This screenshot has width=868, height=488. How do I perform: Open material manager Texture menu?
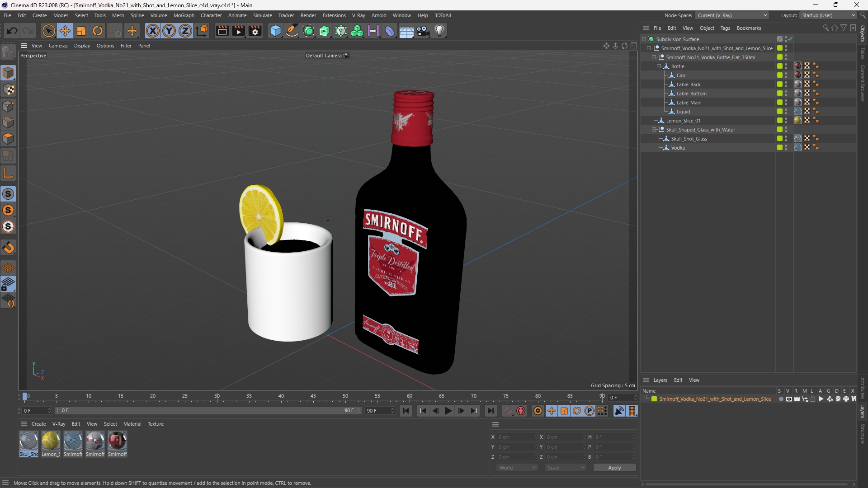pyautogui.click(x=156, y=424)
